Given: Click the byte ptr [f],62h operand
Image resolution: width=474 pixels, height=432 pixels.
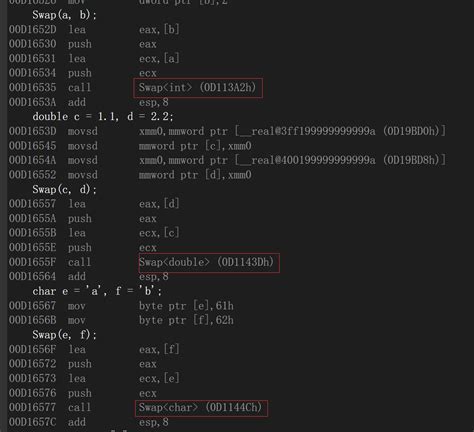Looking at the screenshot, I should 186,320.
